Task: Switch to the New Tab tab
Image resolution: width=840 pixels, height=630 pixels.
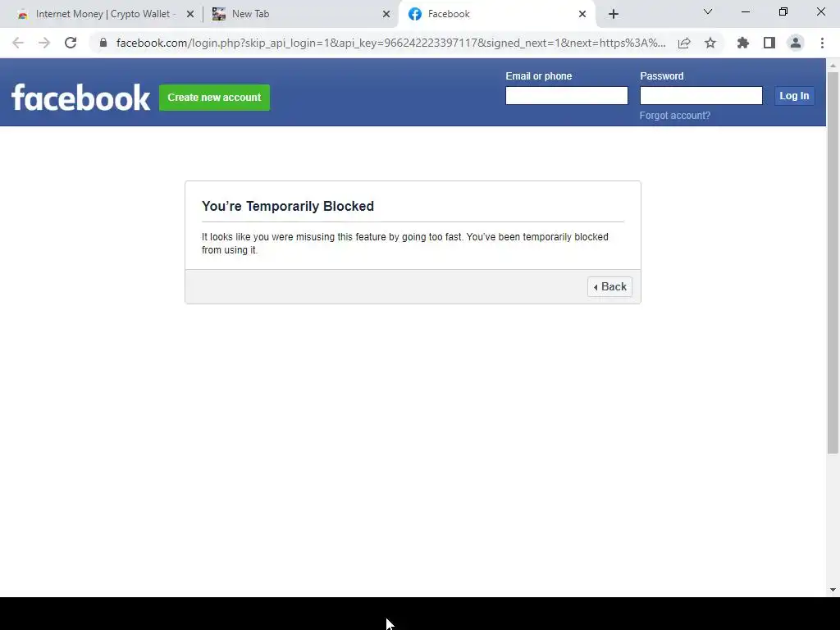Action: tap(301, 14)
